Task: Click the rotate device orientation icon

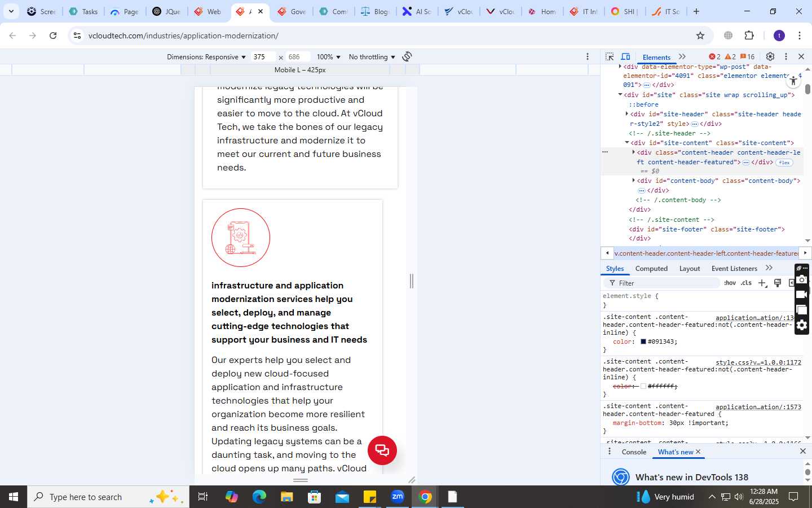Action: click(x=407, y=56)
